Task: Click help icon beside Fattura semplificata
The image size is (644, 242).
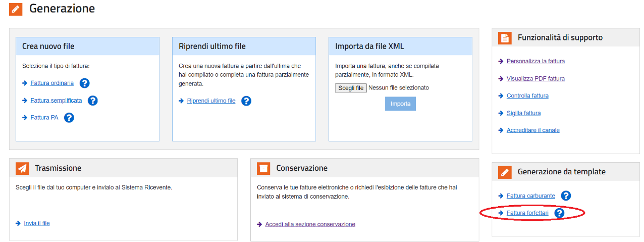Action: point(92,101)
